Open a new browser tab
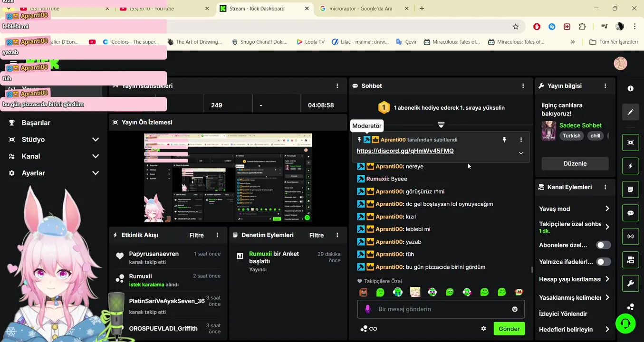644x342 pixels. click(x=422, y=8)
